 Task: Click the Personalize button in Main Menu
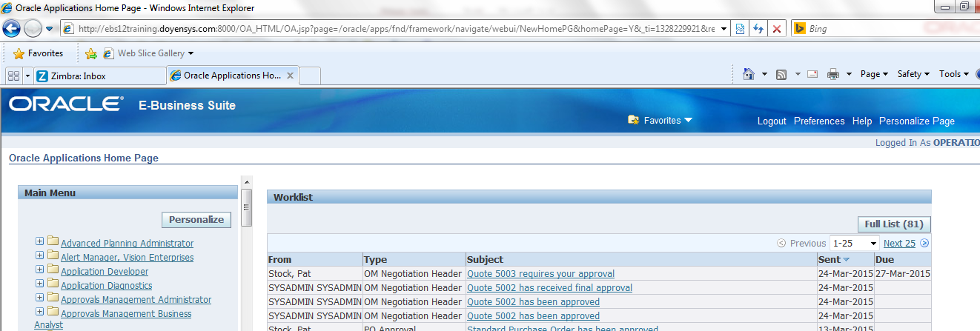pyautogui.click(x=196, y=220)
